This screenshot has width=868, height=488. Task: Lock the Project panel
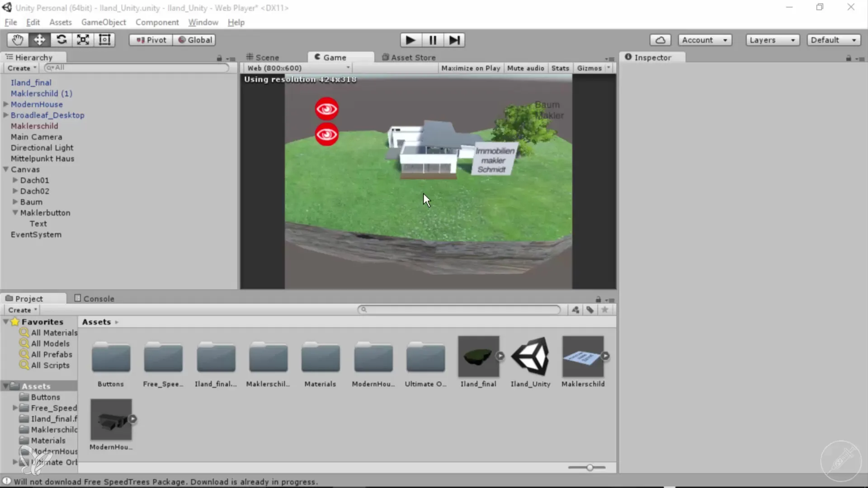pos(598,300)
